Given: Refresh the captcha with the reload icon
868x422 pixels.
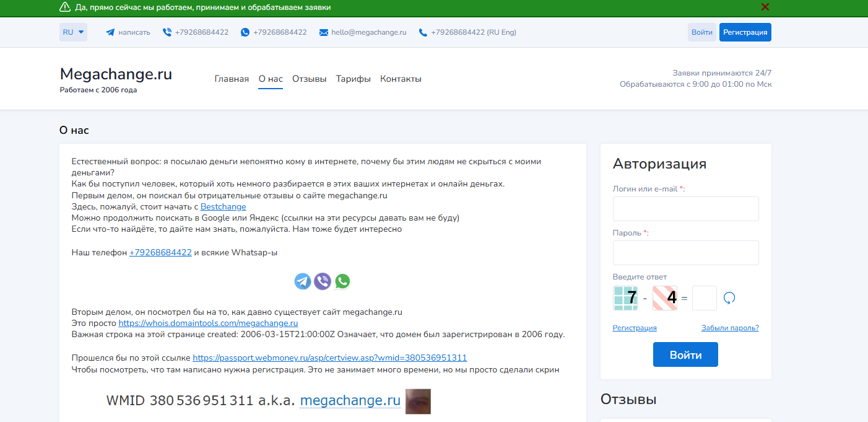Looking at the screenshot, I should tap(729, 298).
